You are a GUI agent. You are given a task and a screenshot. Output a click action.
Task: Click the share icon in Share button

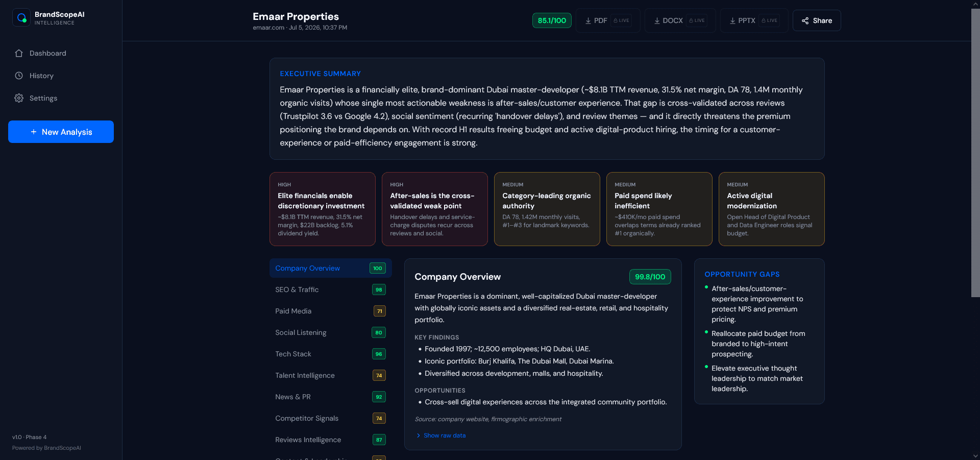(805, 21)
